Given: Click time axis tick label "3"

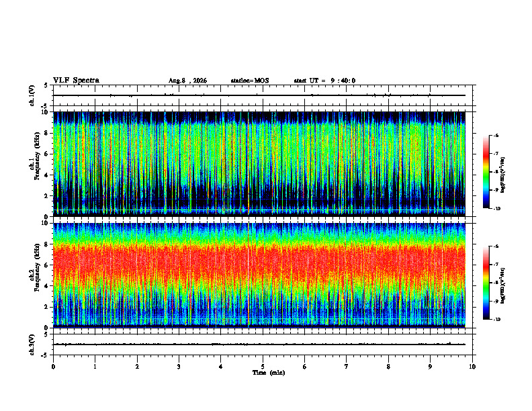Looking at the screenshot, I should click(179, 367).
